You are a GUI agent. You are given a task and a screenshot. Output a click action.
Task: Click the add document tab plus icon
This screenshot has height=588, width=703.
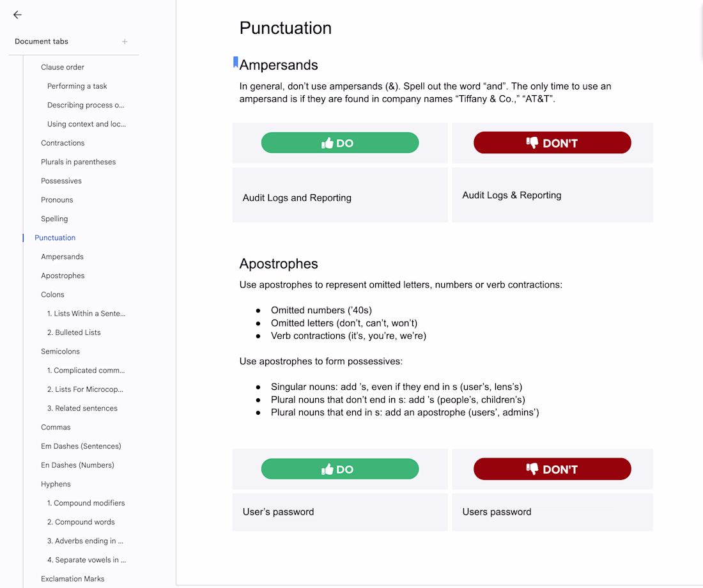click(x=125, y=42)
